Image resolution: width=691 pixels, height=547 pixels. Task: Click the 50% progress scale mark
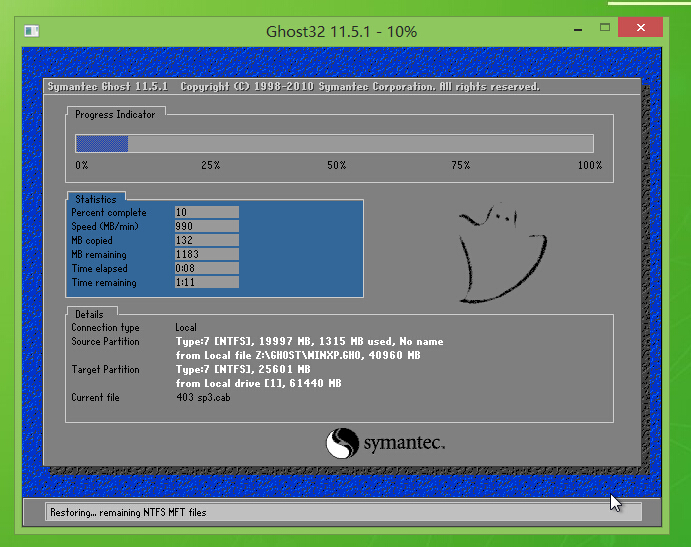click(337, 165)
